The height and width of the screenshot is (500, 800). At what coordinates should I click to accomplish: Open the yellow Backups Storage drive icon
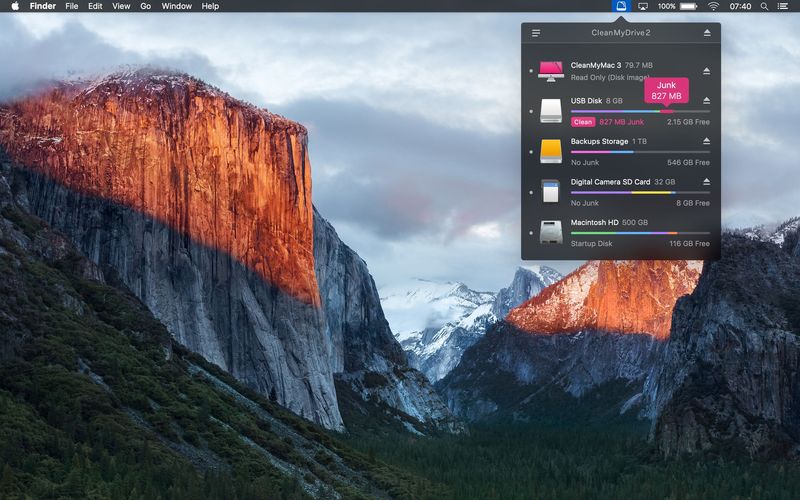551,152
